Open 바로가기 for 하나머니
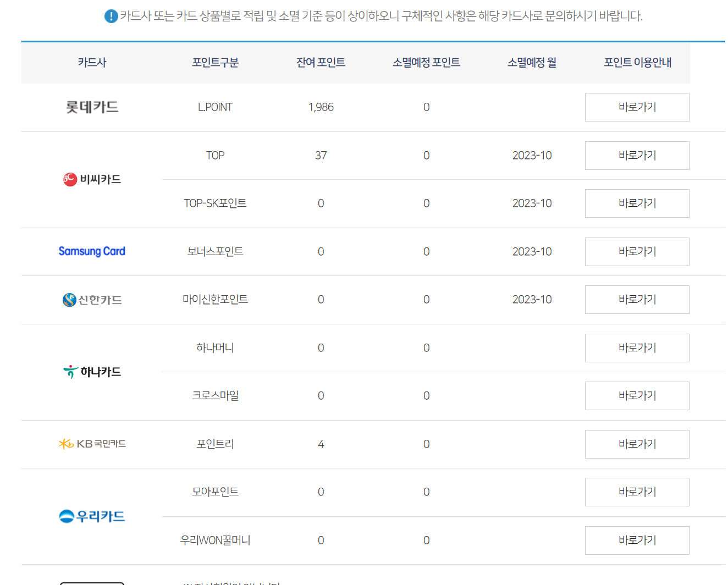728x585 pixels. pos(637,347)
